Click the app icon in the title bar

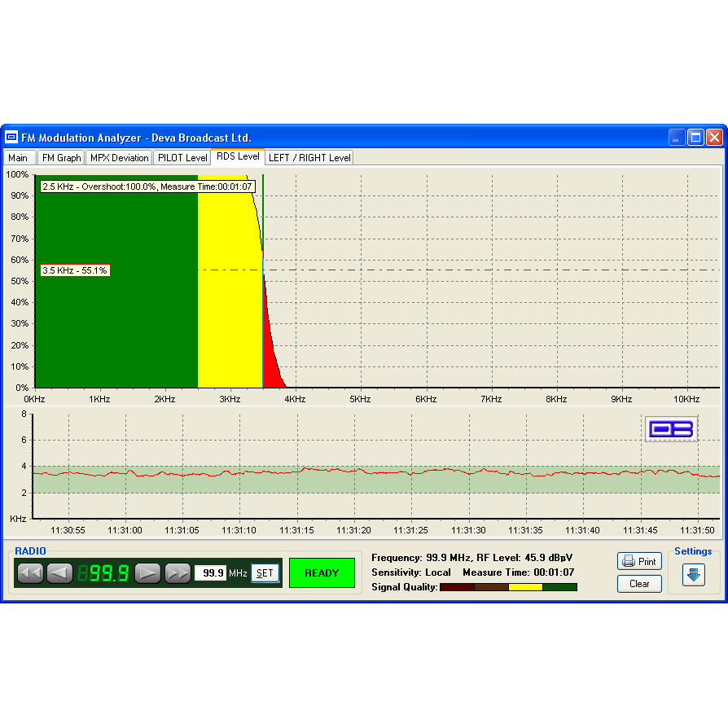[12, 138]
